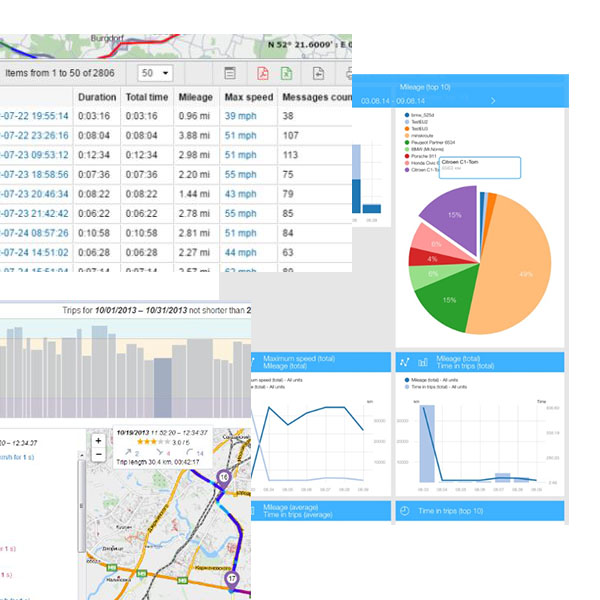Open the 43 mph max speed link
Screen dimensions: 600x600
[240, 194]
